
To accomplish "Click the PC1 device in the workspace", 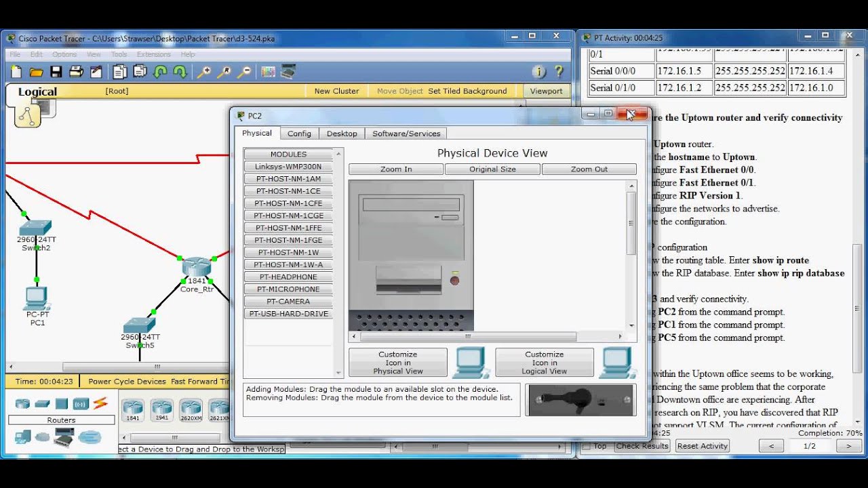I will click(37, 300).
